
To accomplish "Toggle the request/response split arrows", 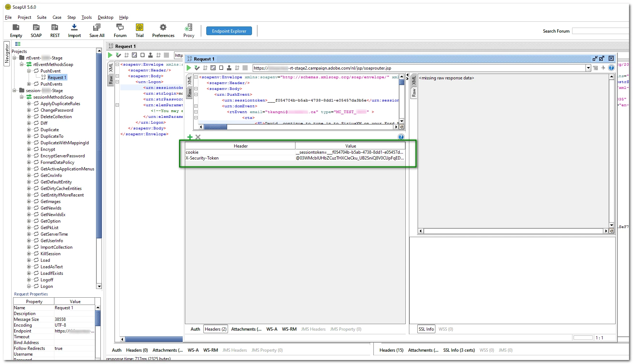I will pos(407,77).
